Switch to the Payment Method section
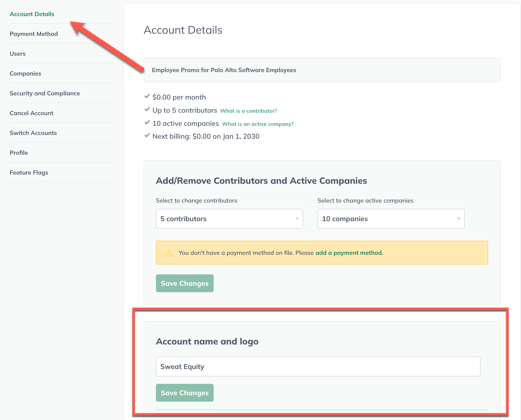The image size is (521, 420). (34, 34)
